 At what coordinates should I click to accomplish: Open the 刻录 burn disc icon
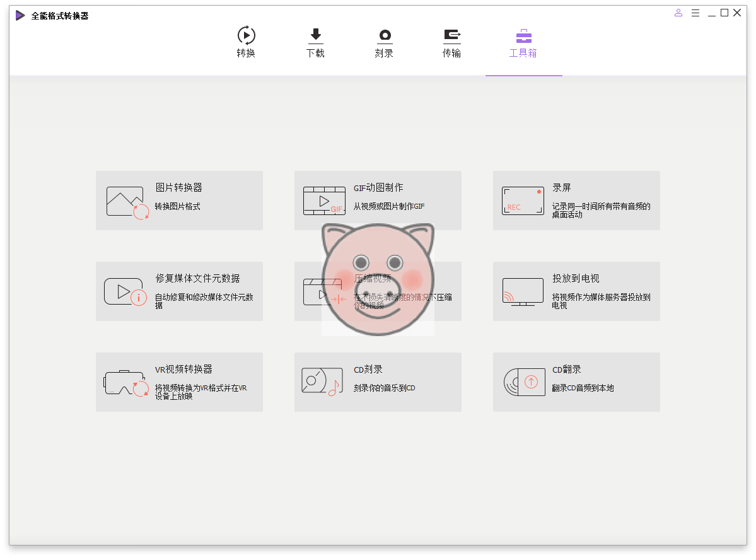pos(385,36)
